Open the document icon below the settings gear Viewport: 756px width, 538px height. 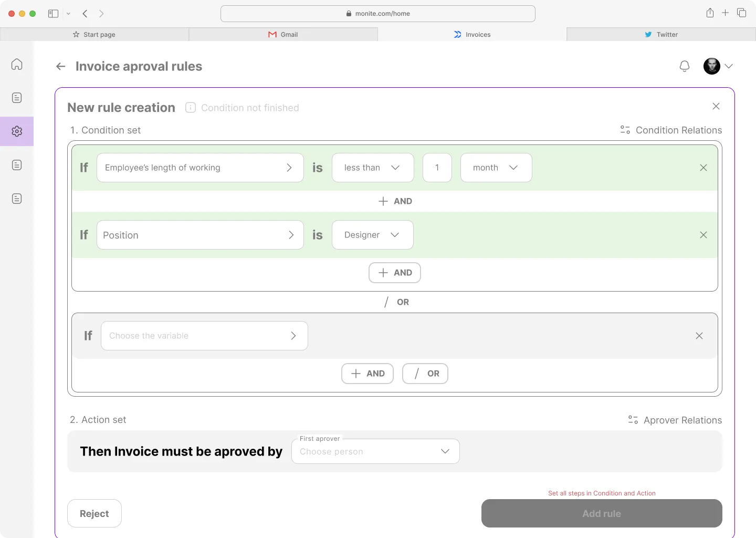(x=17, y=165)
